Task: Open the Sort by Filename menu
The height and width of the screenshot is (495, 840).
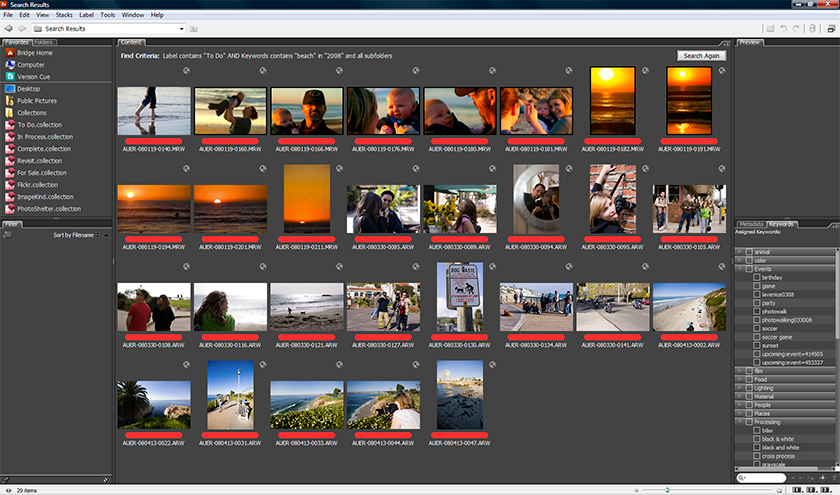Action: tap(75, 234)
